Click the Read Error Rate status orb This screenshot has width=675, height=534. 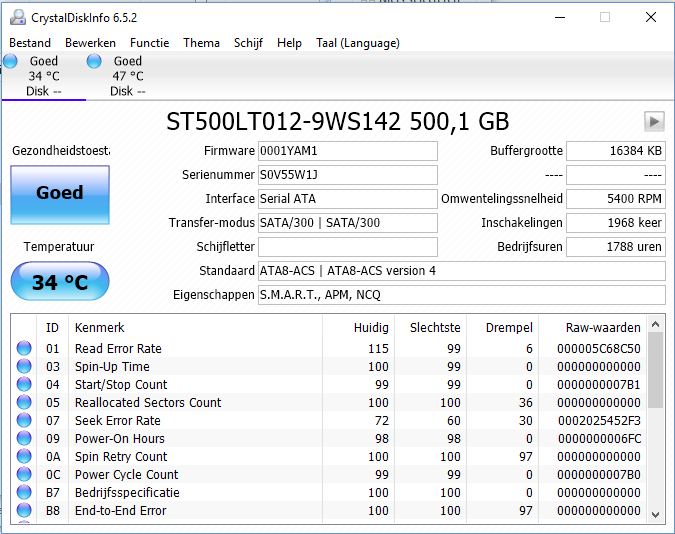click(24, 349)
